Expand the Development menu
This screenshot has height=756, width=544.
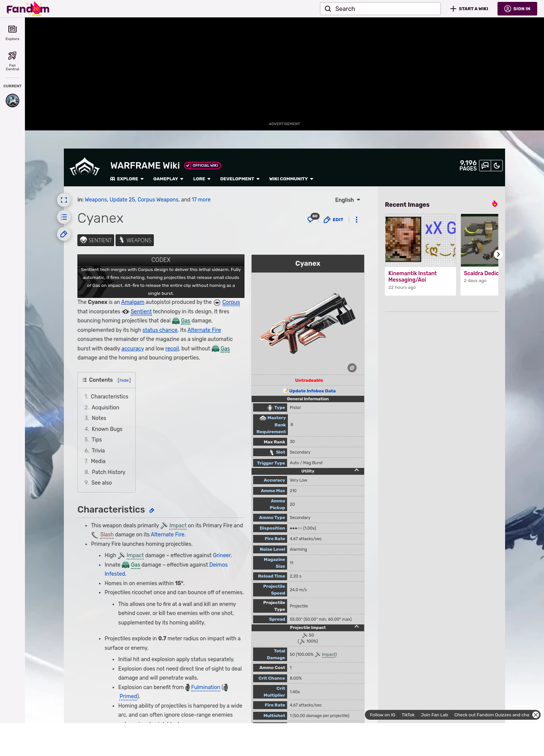[x=240, y=179]
